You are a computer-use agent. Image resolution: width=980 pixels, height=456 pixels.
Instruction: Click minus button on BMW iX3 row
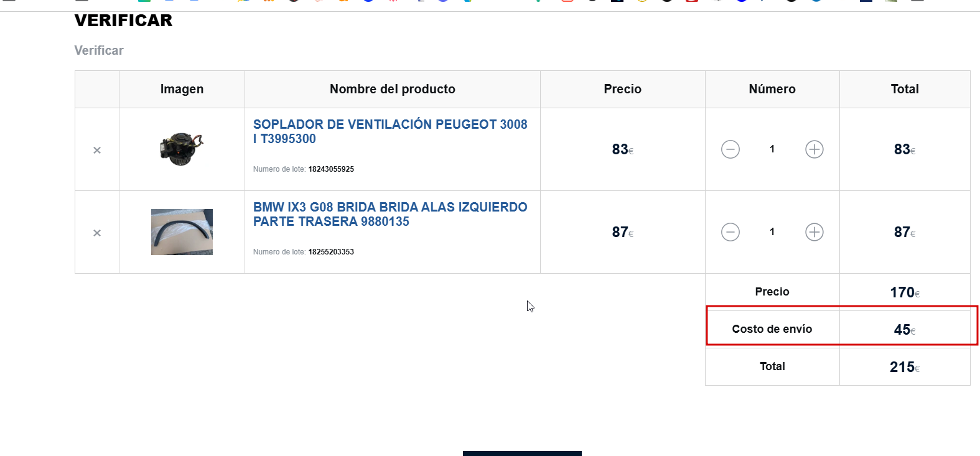730,232
